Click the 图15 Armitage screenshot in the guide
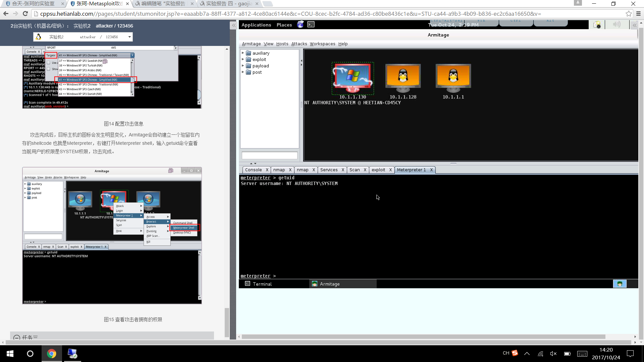The width and height of the screenshot is (644, 362). pyautogui.click(x=112, y=236)
